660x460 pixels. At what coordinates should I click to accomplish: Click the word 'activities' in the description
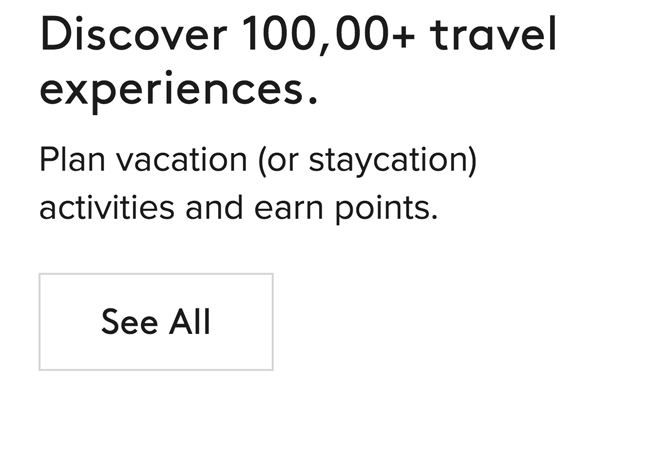(106, 209)
